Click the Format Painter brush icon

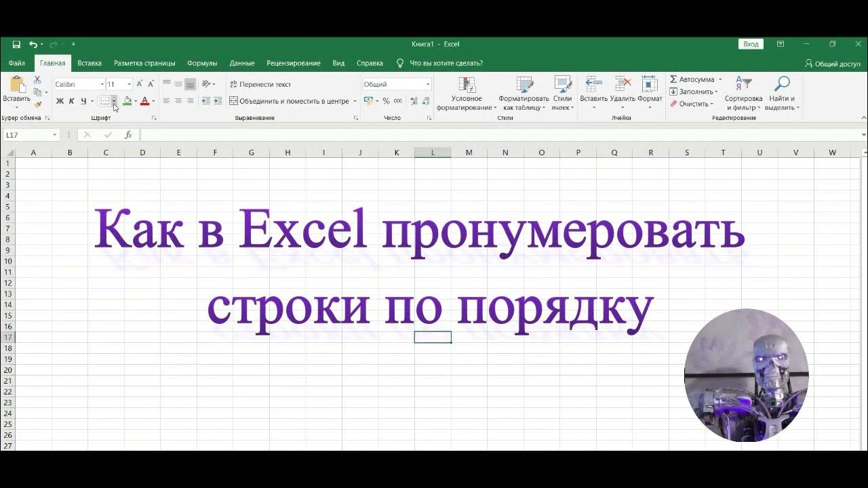pos(38,104)
